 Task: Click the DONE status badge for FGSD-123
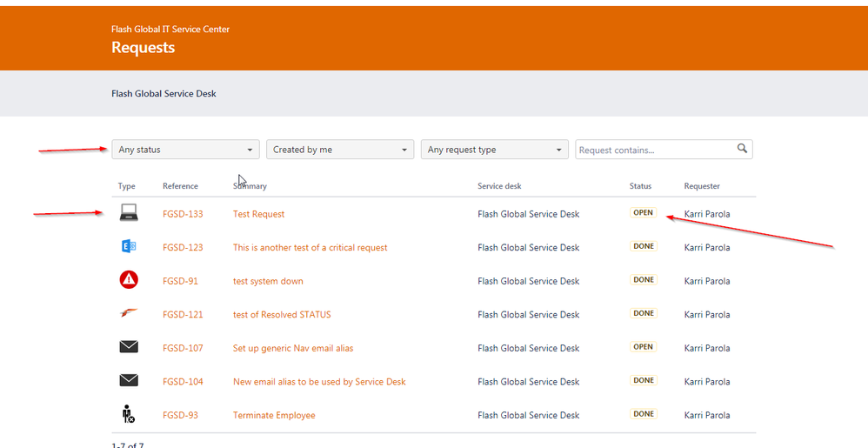tap(644, 246)
